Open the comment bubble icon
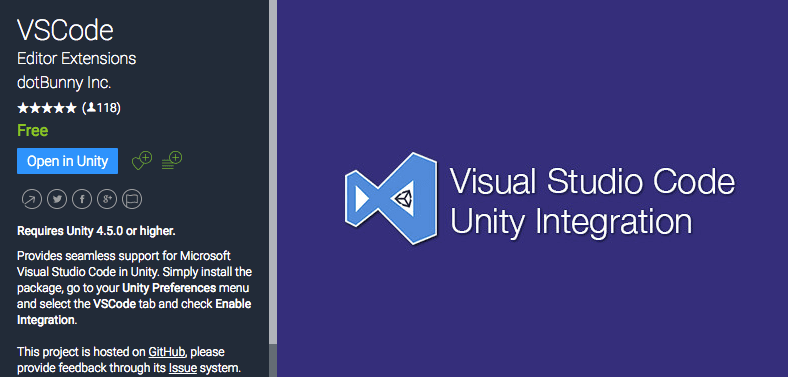788x377 pixels. 132,200
